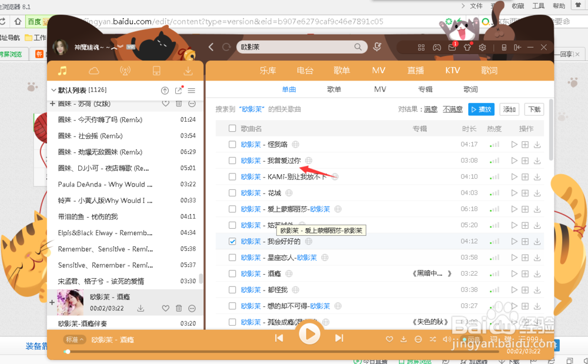Image resolution: width=588 pixels, height=364 pixels.
Task: Open the player settings gear
Action: pyautogui.click(x=482, y=47)
